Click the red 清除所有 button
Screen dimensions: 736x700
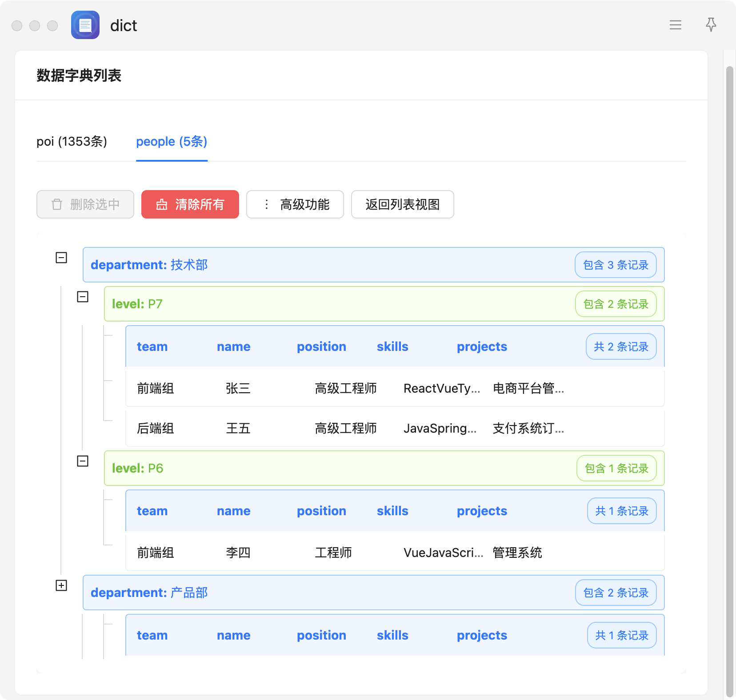[190, 204]
